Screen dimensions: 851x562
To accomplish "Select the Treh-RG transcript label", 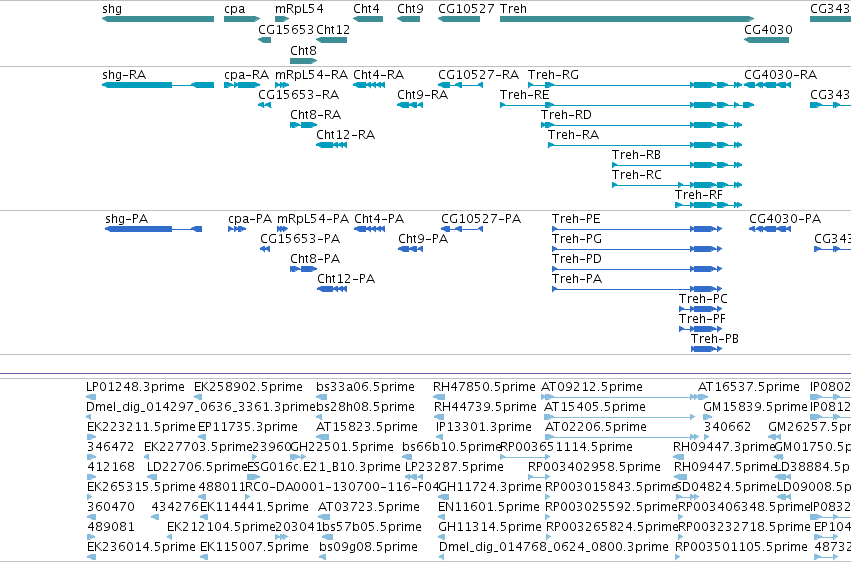I will pos(553,74).
